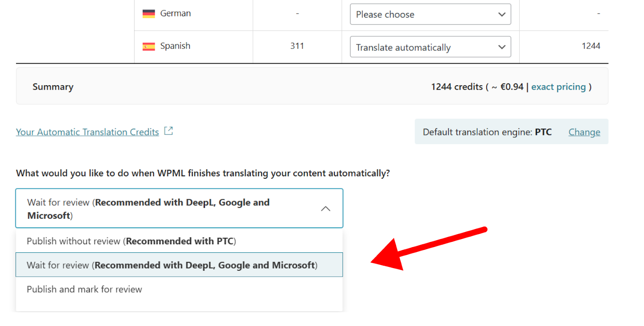Click external link icon beside Automatic Translation Credits
644x326 pixels.
pos(169,131)
